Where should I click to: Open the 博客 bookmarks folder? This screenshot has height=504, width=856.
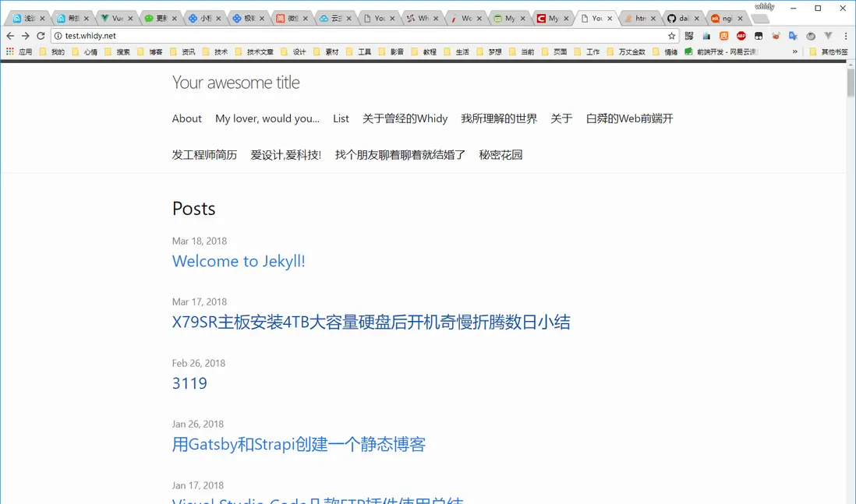coord(150,52)
